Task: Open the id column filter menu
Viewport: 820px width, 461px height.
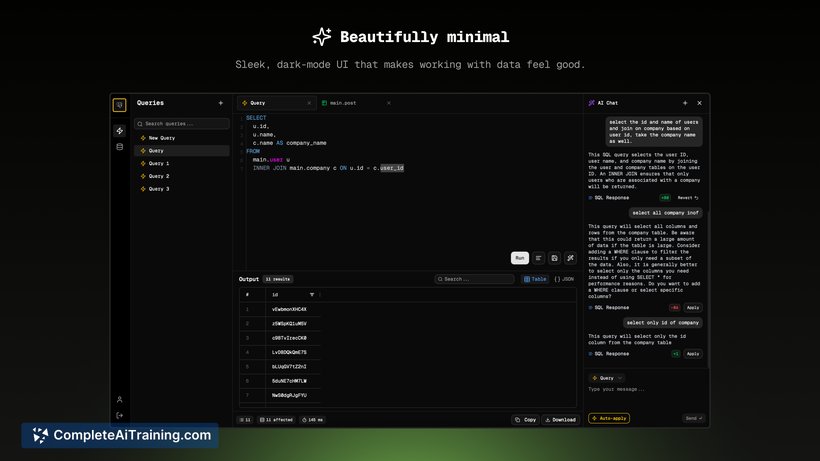Action: click(312, 295)
